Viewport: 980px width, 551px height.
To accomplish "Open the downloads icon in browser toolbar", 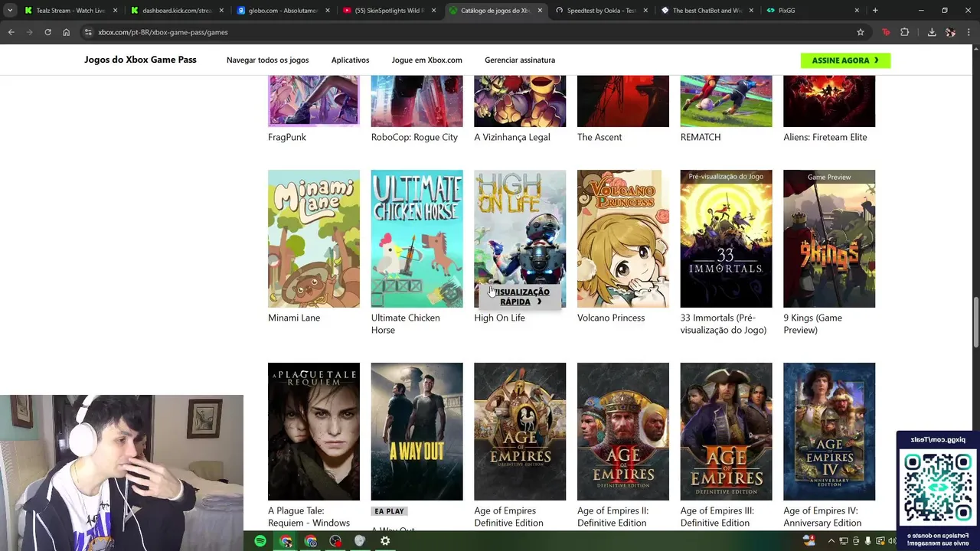I will click(932, 32).
